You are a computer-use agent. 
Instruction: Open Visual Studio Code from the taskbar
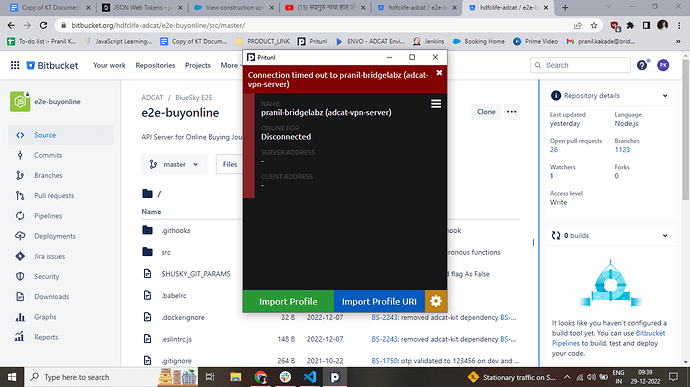point(310,377)
